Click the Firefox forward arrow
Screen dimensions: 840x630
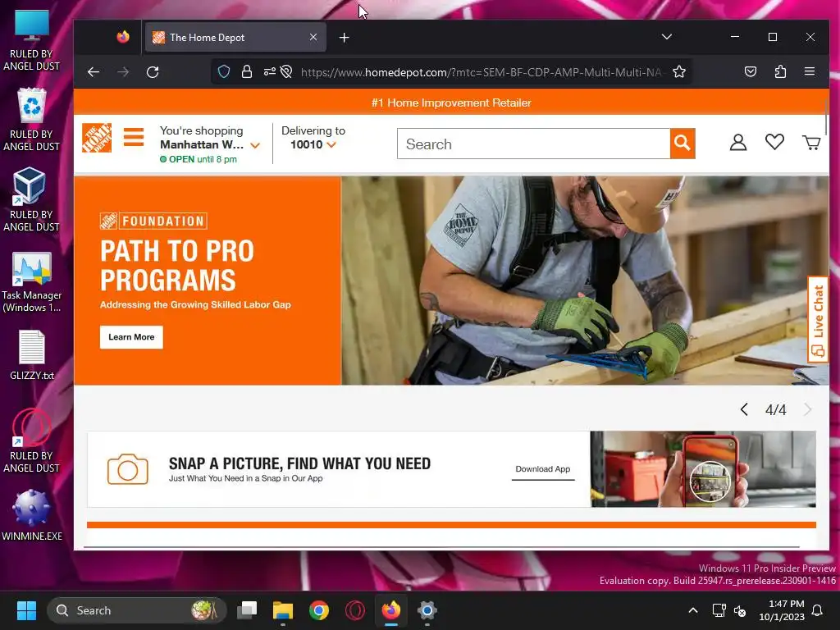(x=123, y=72)
